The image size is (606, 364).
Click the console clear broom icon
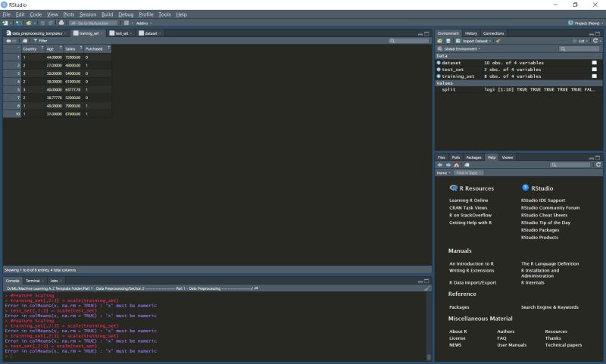click(427, 288)
